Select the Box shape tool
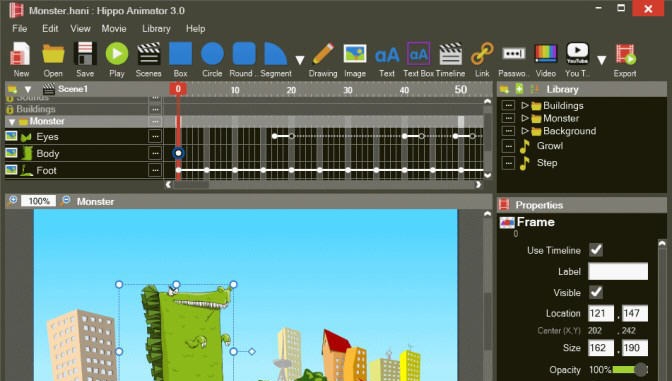The image size is (672, 381). point(180,54)
